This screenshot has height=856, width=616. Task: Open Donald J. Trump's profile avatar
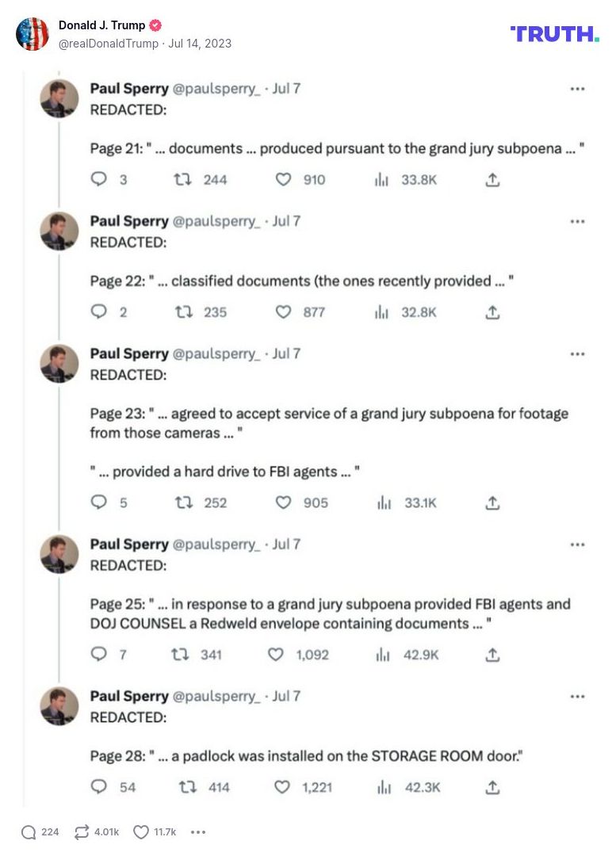(x=33, y=34)
